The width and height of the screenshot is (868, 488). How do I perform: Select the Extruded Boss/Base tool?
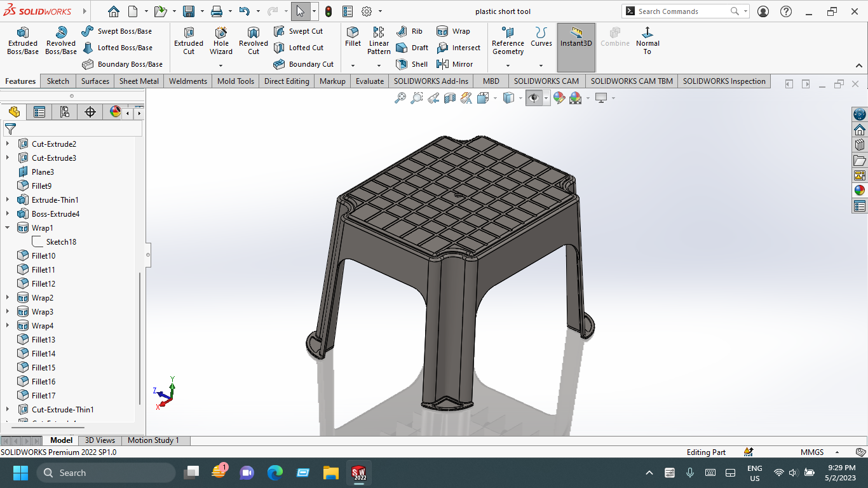click(x=23, y=41)
